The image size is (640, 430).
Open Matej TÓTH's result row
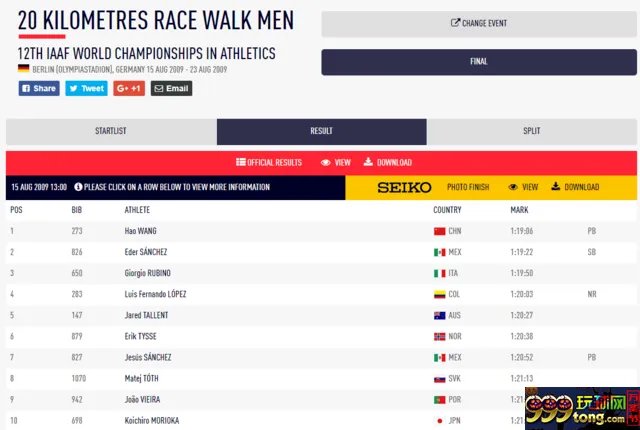(x=321, y=379)
